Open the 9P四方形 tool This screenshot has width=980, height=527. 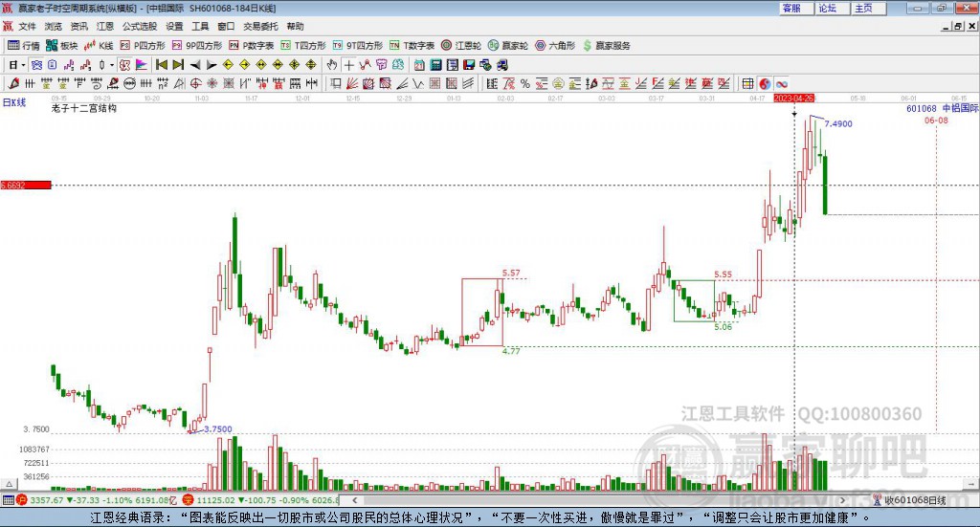click(197, 46)
